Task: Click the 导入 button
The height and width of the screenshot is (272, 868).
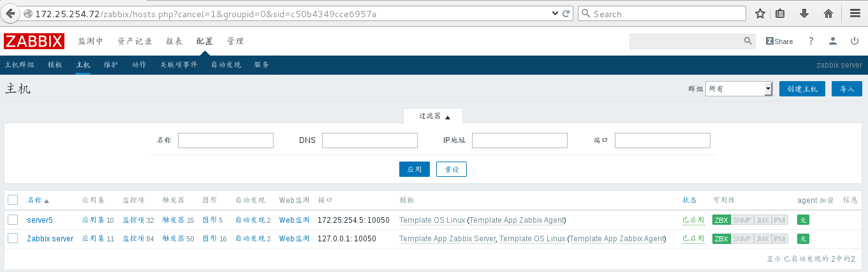Action: pyautogui.click(x=847, y=89)
